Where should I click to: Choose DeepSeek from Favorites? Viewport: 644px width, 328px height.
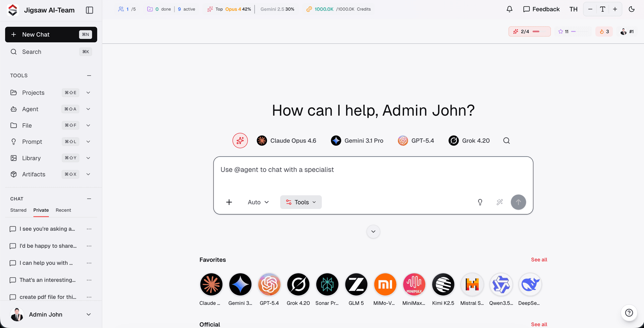point(530,289)
